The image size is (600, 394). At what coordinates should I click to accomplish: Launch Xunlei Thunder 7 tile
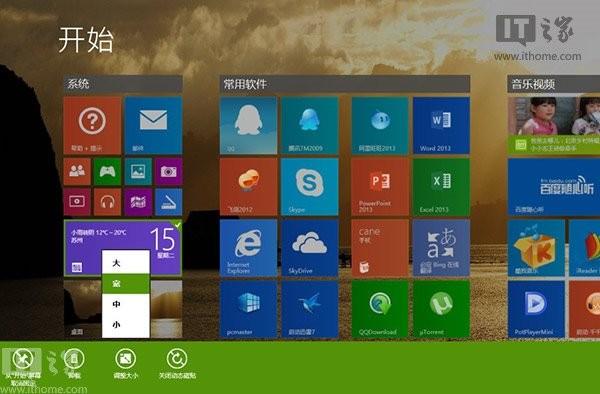click(x=310, y=309)
